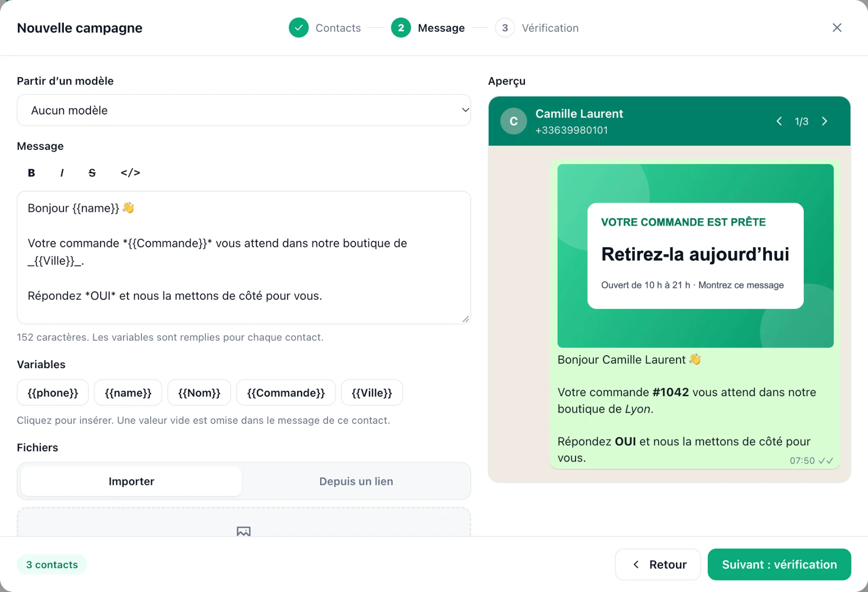This screenshot has height=592, width=868.
Task: Click the 'Votre commande #1042' preview line
Action: click(x=686, y=400)
